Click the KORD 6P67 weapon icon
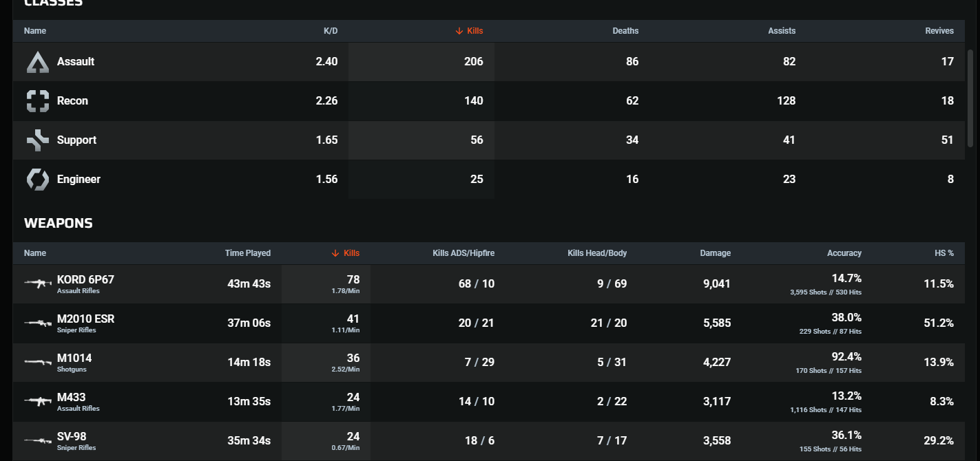The width and height of the screenshot is (980, 461). [x=38, y=283]
